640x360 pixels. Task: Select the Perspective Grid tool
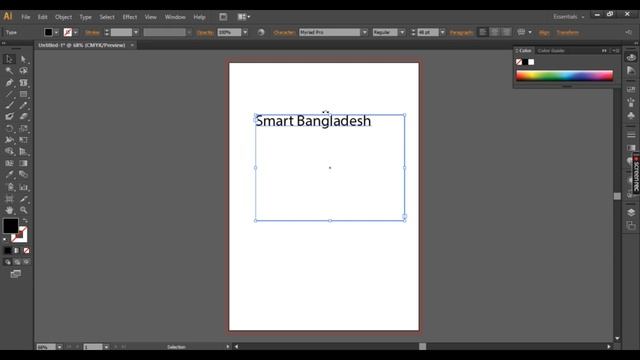[x=23, y=151]
